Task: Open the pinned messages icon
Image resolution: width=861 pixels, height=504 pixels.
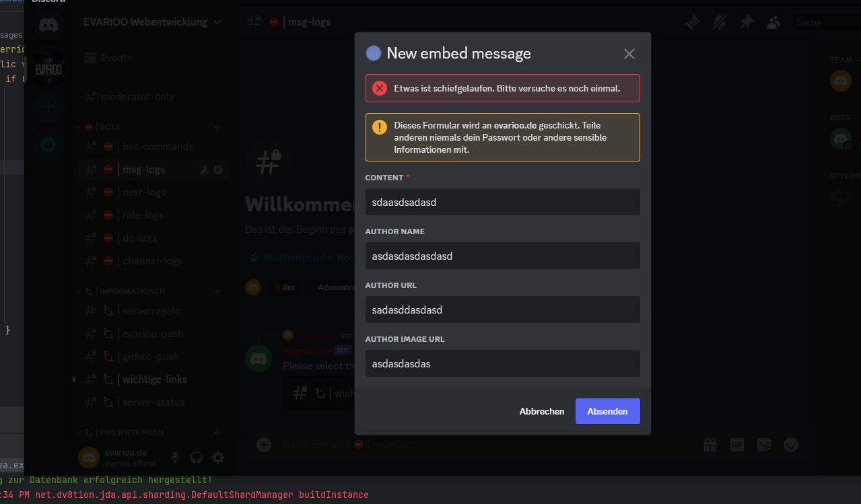Action: coord(747,22)
